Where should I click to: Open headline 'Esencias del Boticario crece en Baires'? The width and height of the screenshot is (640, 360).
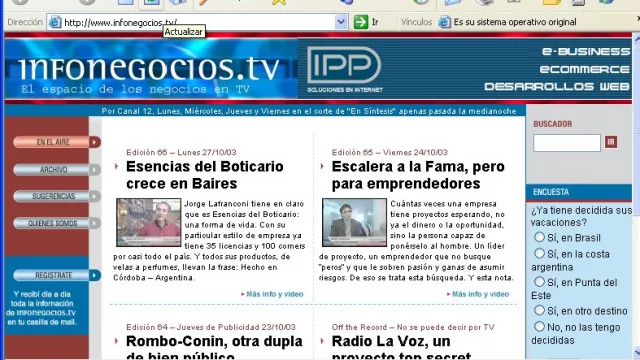point(205,175)
